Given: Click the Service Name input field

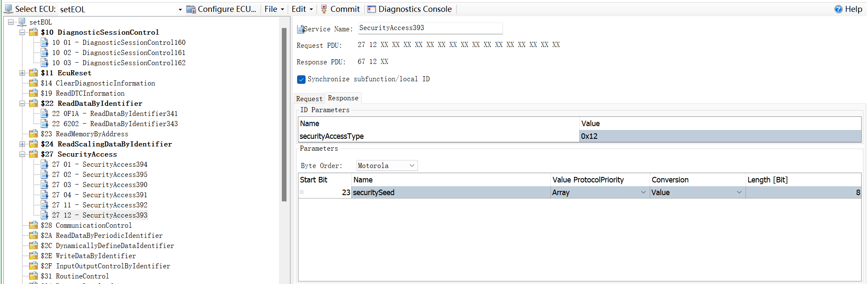Looking at the screenshot, I should (x=430, y=28).
